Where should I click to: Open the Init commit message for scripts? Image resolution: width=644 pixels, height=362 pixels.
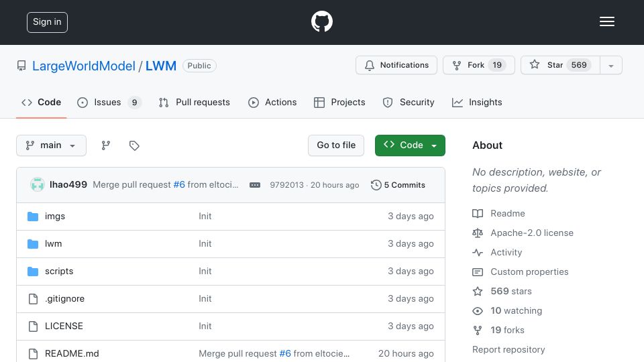coord(205,271)
